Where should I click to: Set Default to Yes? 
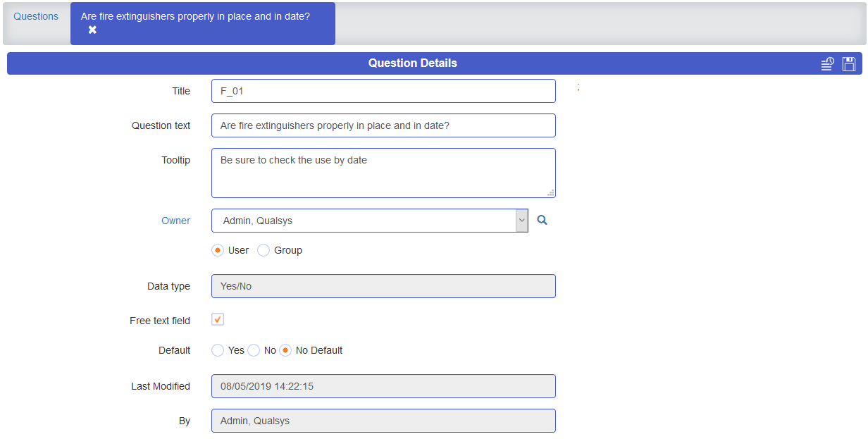[218, 350]
